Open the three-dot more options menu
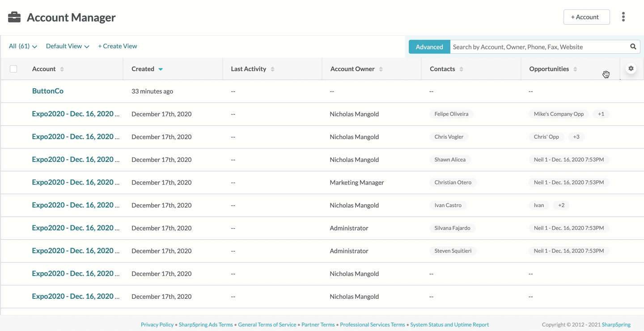The height and width of the screenshot is (331, 644). (623, 17)
